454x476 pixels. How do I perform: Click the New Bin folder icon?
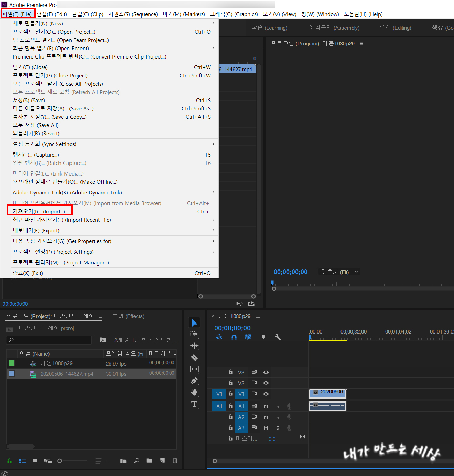(x=149, y=461)
